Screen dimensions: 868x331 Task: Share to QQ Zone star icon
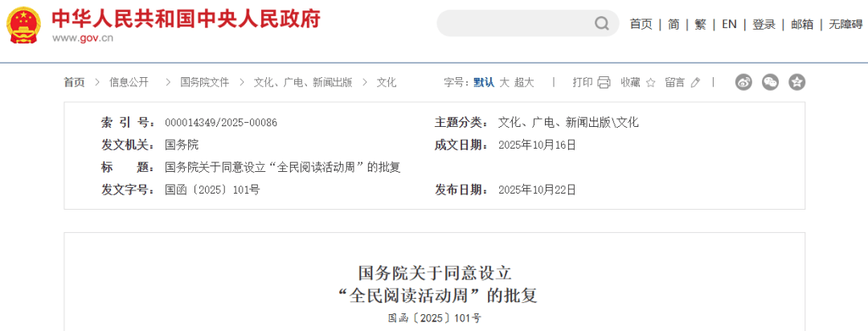(x=796, y=82)
